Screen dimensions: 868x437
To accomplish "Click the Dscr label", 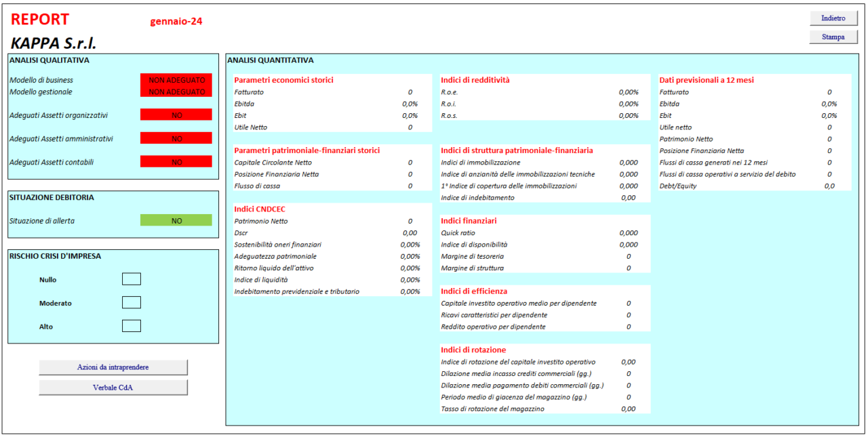I will click(x=241, y=232).
